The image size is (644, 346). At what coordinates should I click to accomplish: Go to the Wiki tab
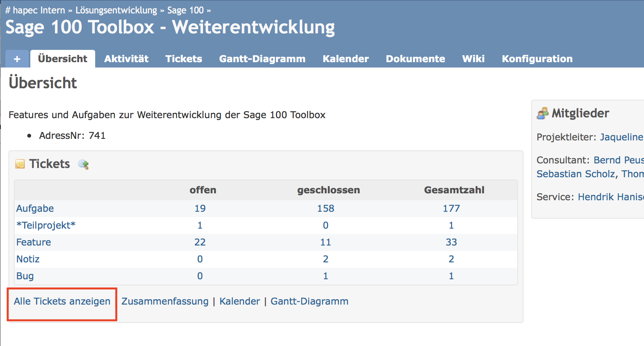473,59
